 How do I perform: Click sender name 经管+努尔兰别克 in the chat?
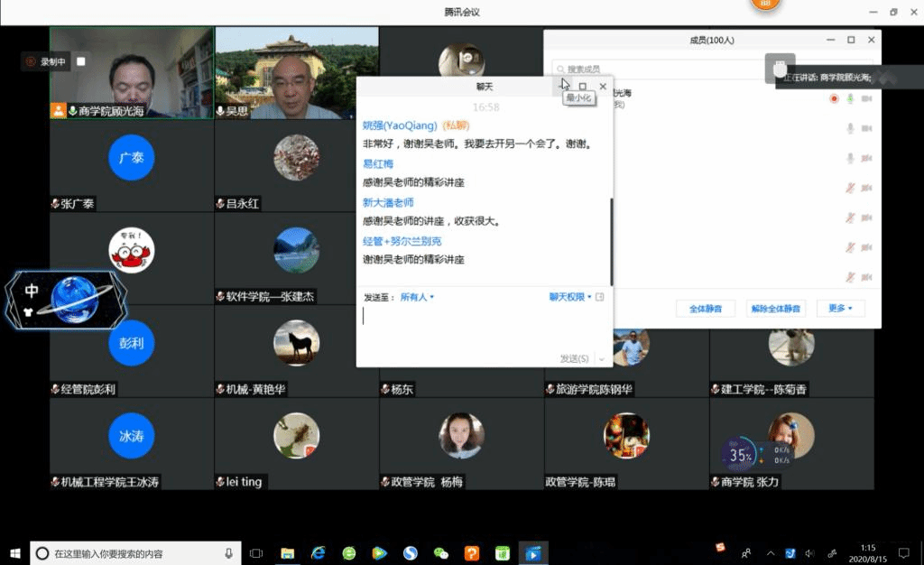point(402,241)
